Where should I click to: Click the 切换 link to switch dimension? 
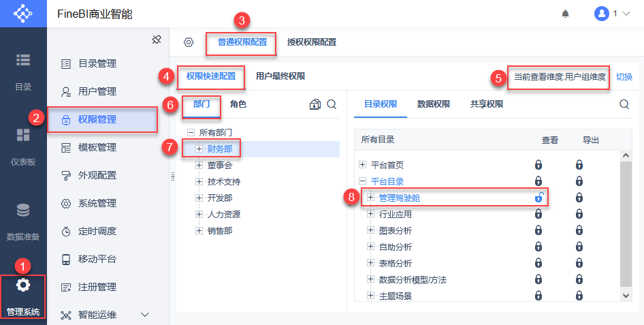[624, 77]
